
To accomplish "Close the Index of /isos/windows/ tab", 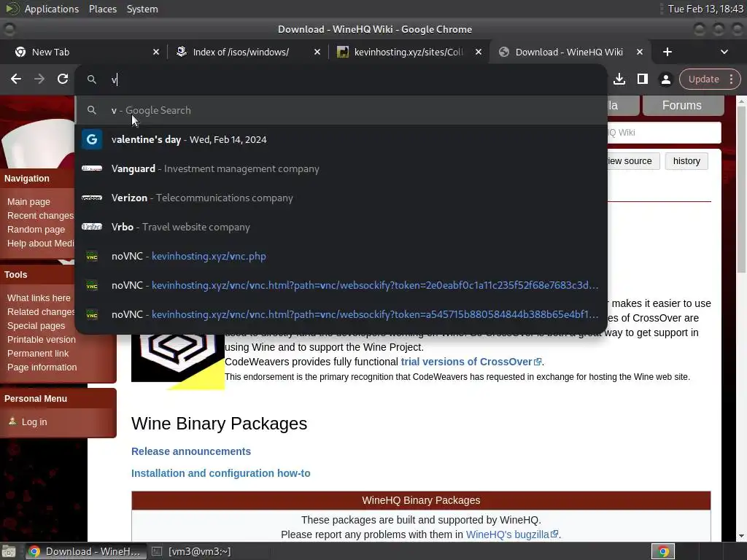I will point(317,52).
